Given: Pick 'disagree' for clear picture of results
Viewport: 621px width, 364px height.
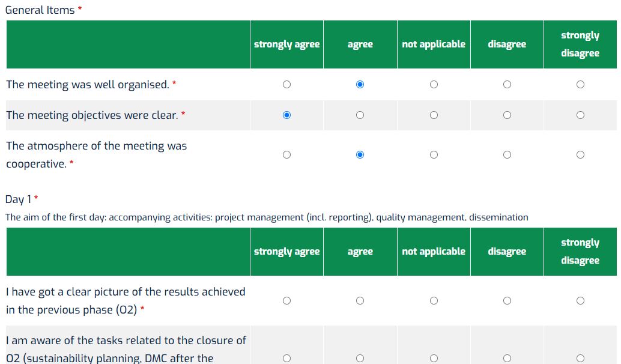Looking at the screenshot, I should click(x=507, y=301).
